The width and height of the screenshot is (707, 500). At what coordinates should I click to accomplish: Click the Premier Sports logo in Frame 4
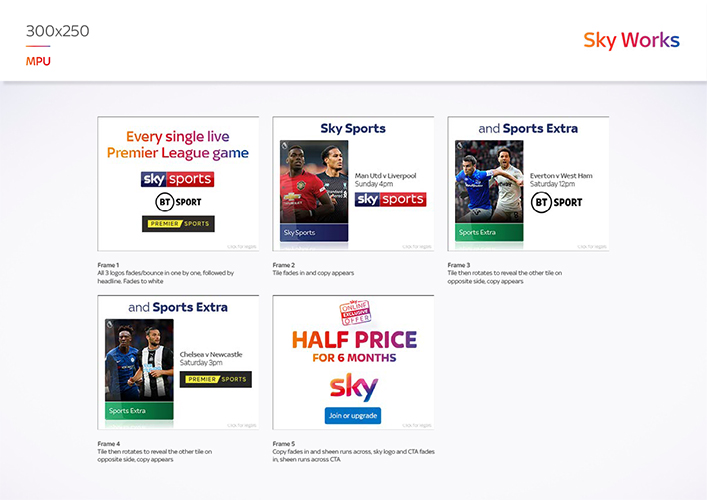coord(216,379)
